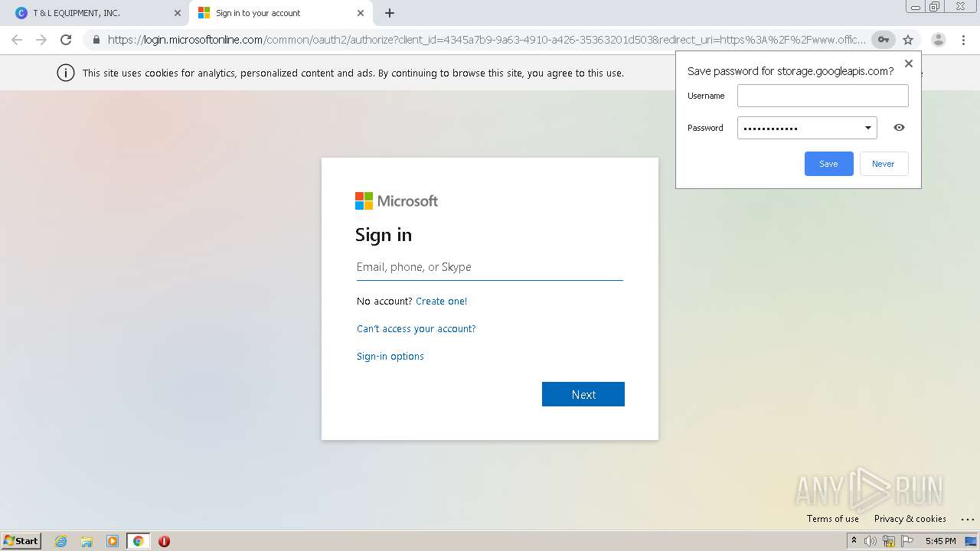Expand the saved password dropdown arrow

point(868,128)
